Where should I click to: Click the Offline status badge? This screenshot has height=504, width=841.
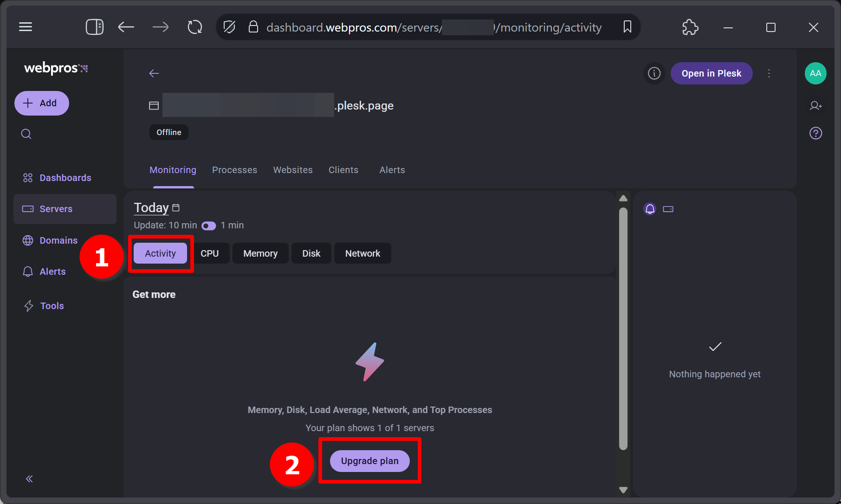169,132
